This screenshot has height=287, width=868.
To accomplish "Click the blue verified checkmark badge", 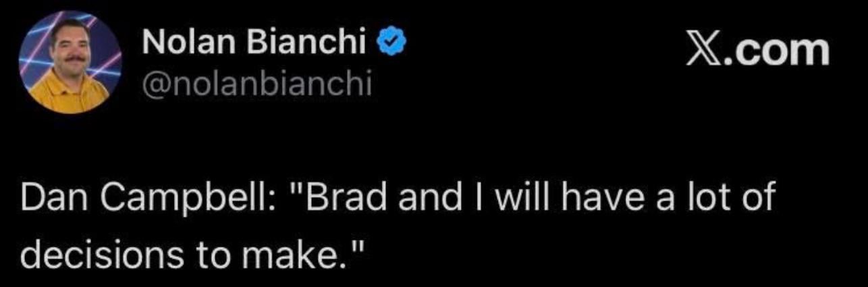I will pyautogui.click(x=391, y=44).
